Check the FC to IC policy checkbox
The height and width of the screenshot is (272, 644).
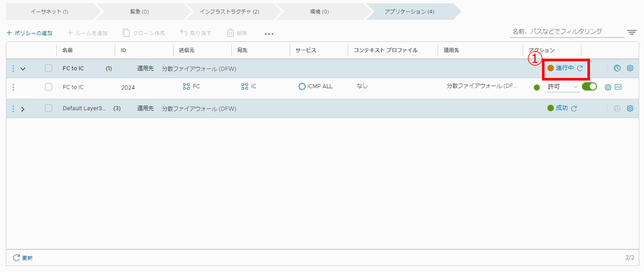pos(48,68)
